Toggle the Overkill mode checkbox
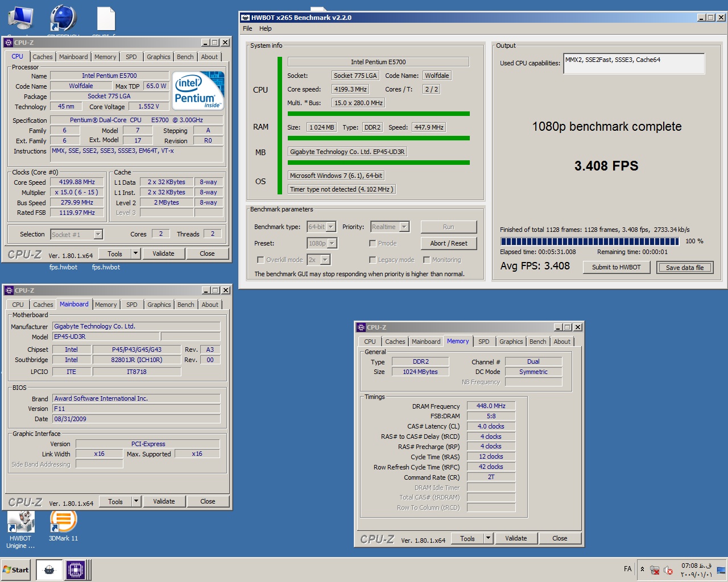Viewport: 728px width, 582px height. click(260, 260)
